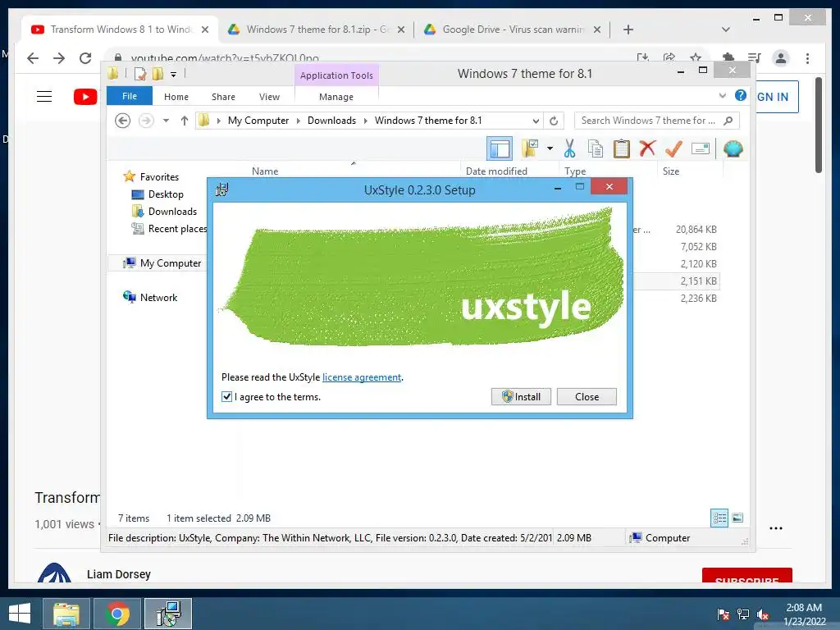This screenshot has height=630, width=840.
Task: Go up one folder level in Explorer
Action: 185,121
